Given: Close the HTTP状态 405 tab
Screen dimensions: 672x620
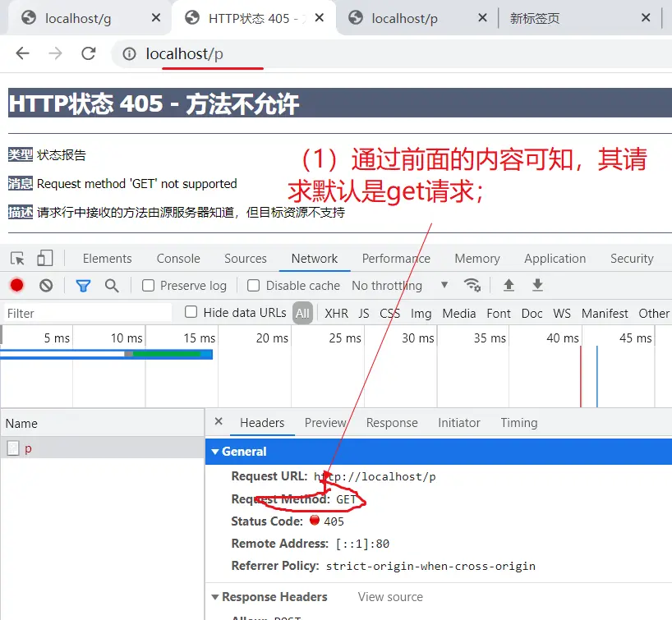Looking at the screenshot, I should pyautogui.click(x=320, y=17).
